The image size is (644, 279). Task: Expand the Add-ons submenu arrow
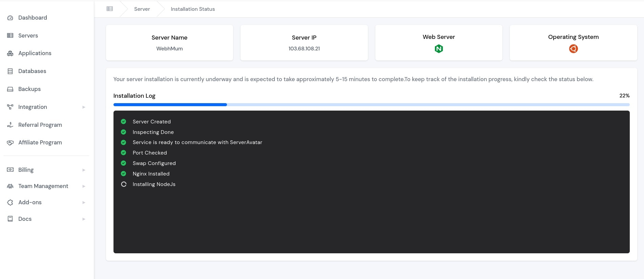[84, 203]
